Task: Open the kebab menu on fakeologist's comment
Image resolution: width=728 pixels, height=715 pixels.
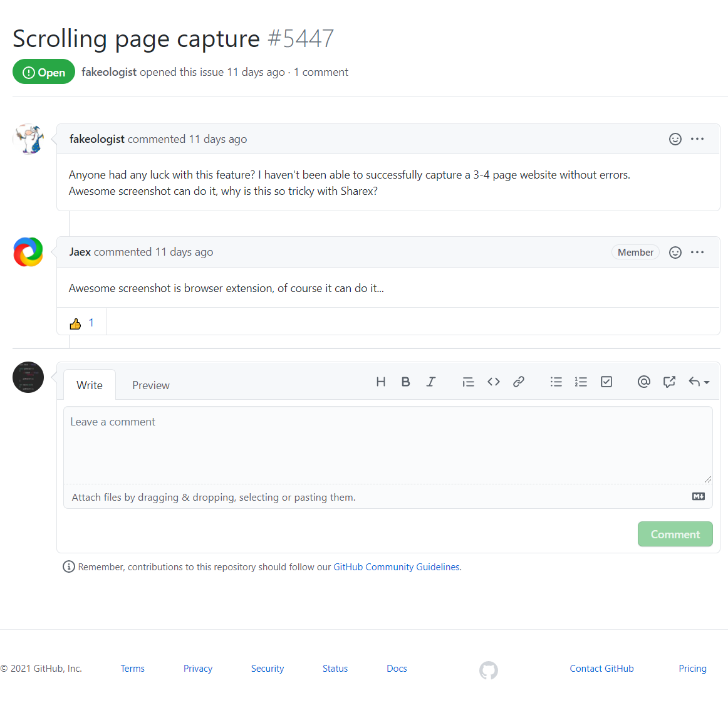Action: click(x=697, y=139)
